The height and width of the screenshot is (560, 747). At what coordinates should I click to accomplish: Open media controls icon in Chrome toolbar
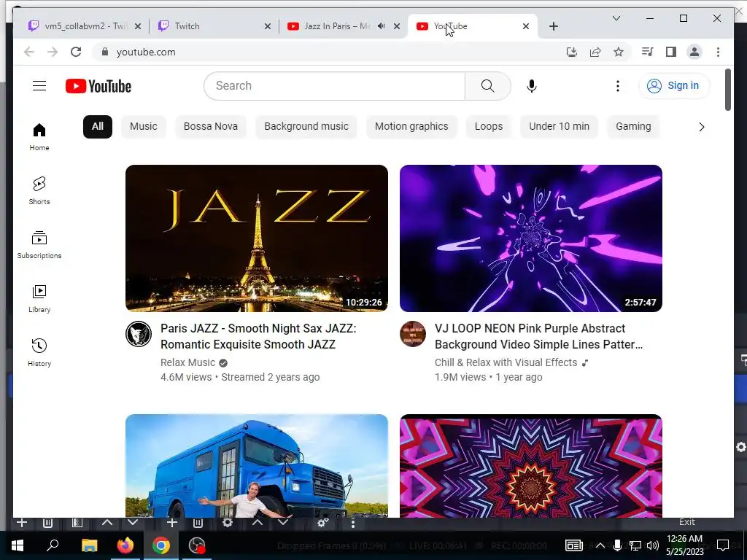(x=648, y=52)
